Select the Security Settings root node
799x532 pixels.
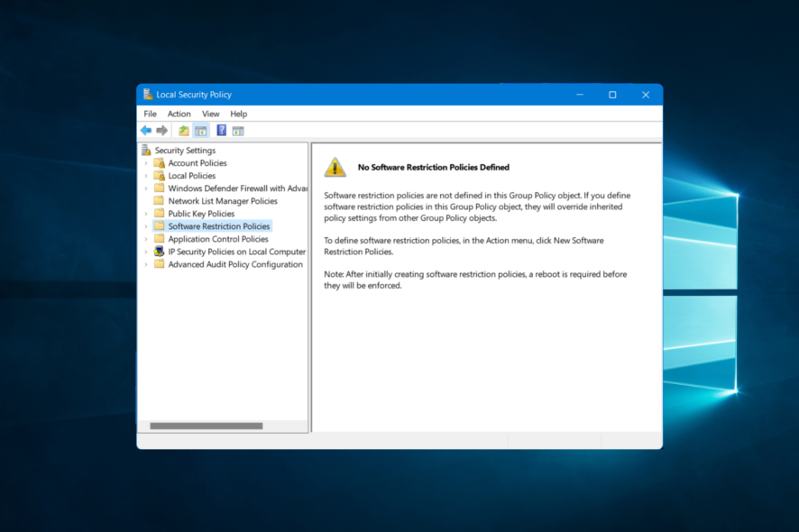184,150
